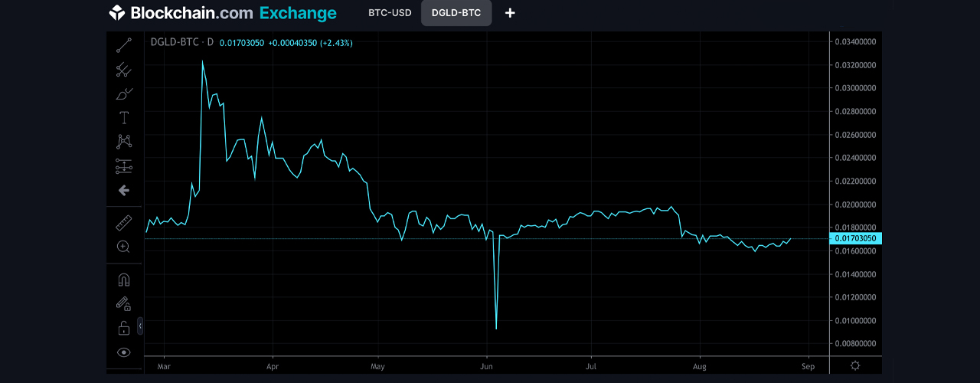Click the +0.00040350 (+2.43%) change text
The image size is (980, 383).
[x=311, y=43]
